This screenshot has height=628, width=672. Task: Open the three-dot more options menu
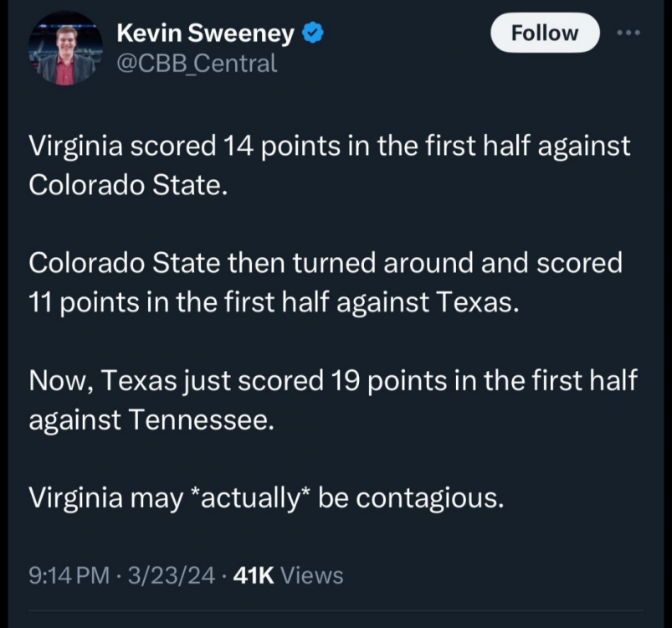coord(627,33)
